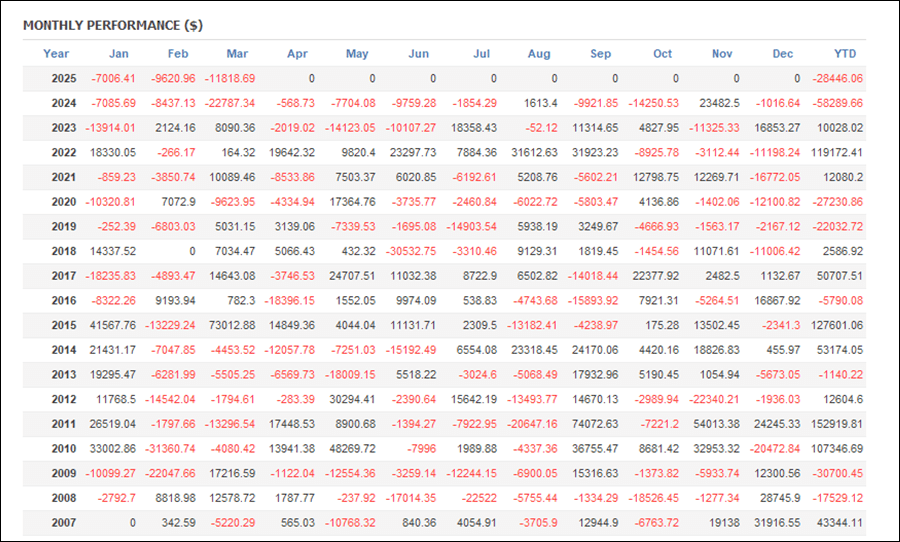Screen dimensions: 900x542
Task: Click September 2011 value 74072.63
Action: point(595,424)
